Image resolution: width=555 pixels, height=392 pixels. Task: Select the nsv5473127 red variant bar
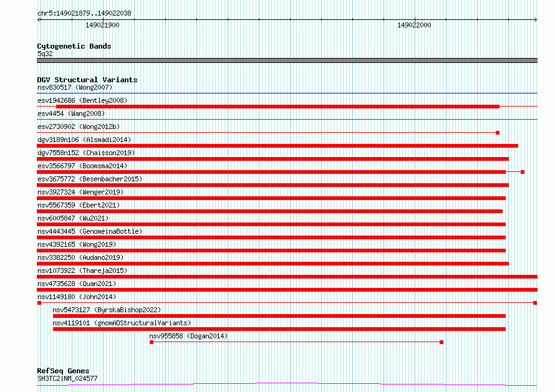(x=279, y=316)
